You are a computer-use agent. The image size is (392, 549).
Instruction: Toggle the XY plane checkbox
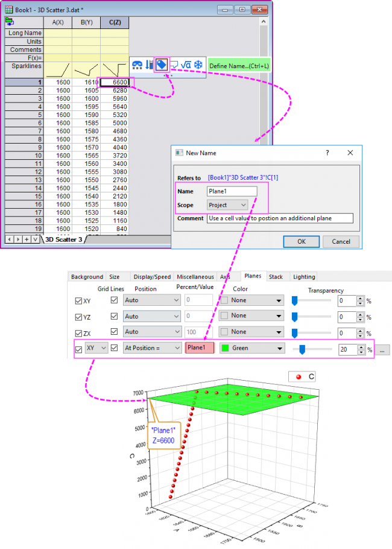click(79, 301)
